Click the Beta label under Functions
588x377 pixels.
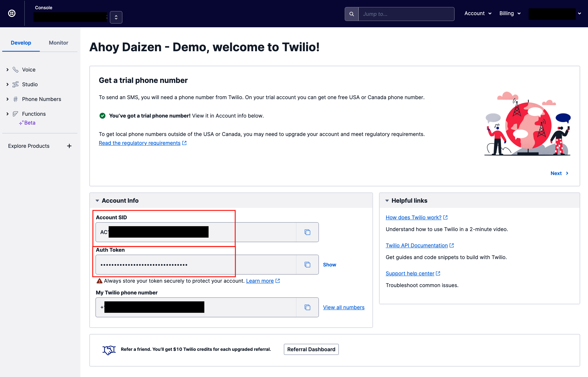click(30, 123)
